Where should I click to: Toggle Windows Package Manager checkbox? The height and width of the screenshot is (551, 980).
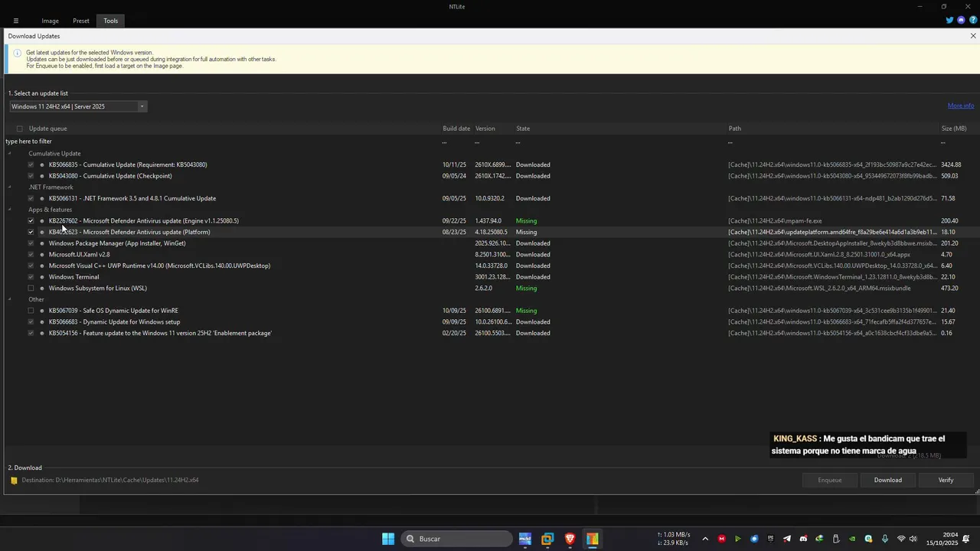click(31, 243)
